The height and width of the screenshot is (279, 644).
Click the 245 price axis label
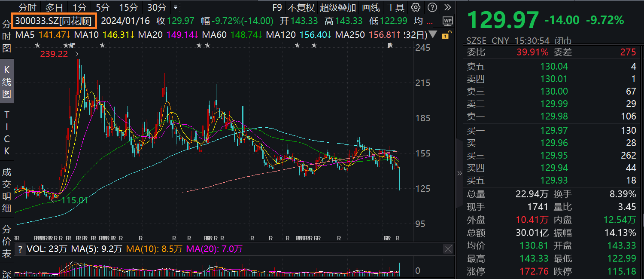click(422, 47)
